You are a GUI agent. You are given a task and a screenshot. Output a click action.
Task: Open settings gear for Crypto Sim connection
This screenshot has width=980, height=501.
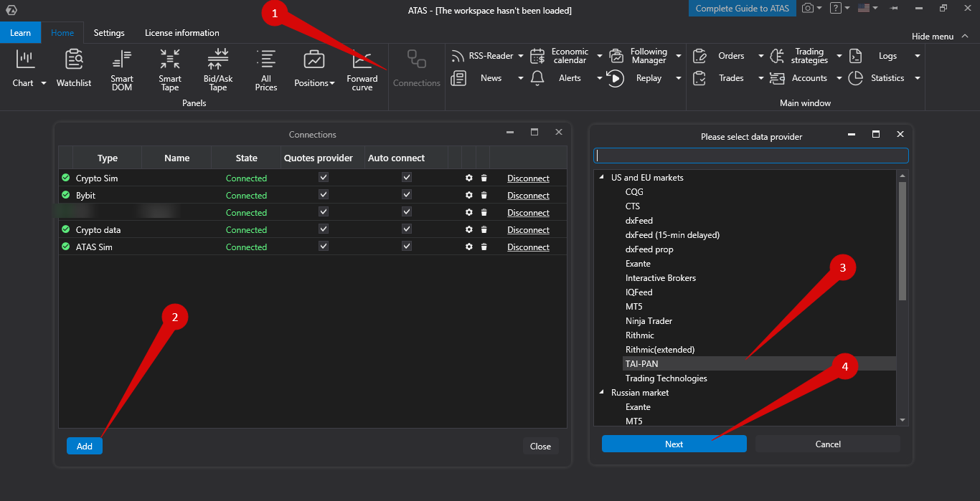pyautogui.click(x=469, y=178)
